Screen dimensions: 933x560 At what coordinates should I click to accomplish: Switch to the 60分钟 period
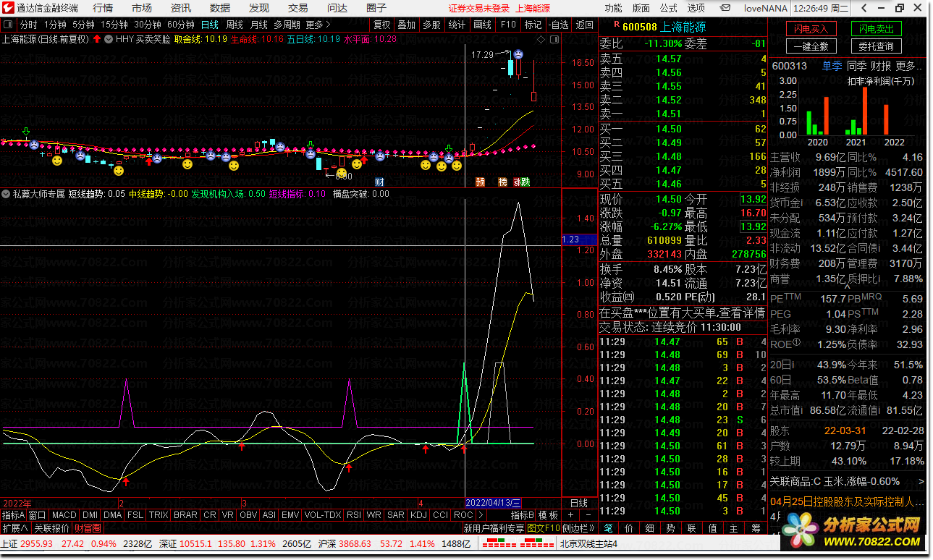click(x=180, y=25)
